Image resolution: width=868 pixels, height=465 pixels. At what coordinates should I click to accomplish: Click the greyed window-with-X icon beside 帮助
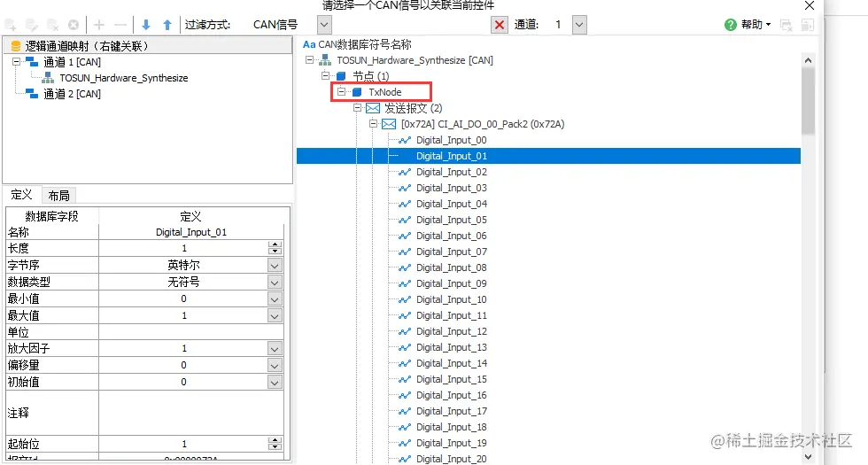(x=787, y=25)
